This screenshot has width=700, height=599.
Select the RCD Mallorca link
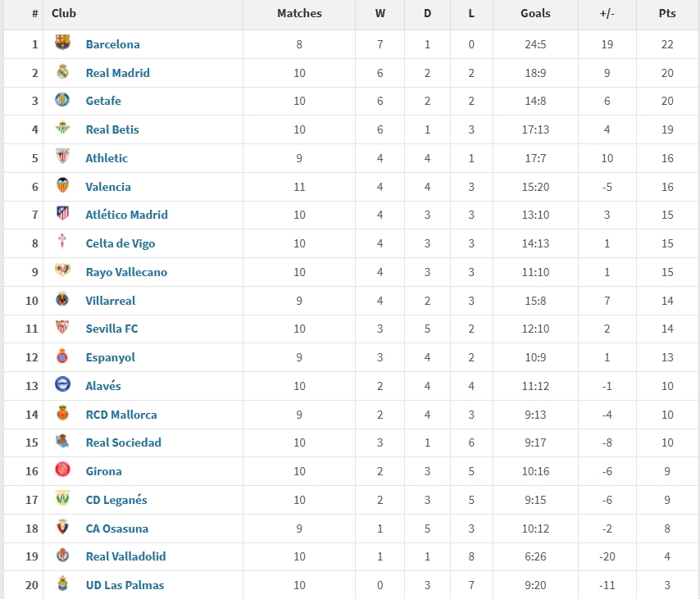pyautogui.click(x=121, y=415)
